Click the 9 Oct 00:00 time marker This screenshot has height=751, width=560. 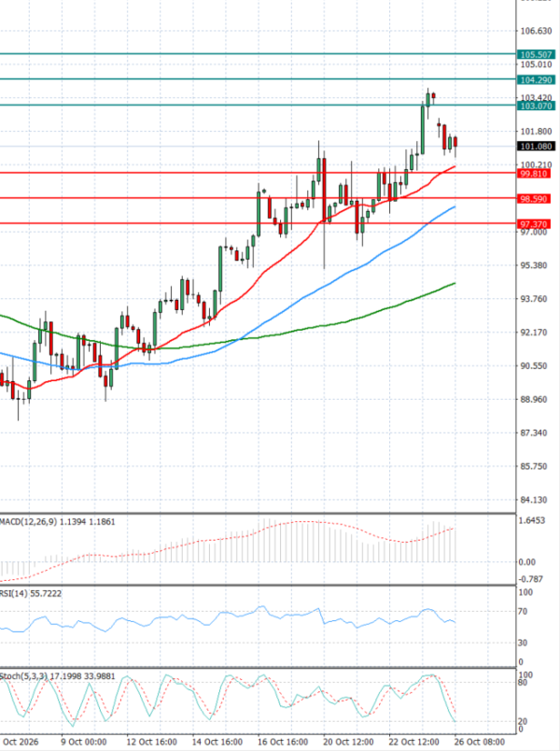pos(84,742)
